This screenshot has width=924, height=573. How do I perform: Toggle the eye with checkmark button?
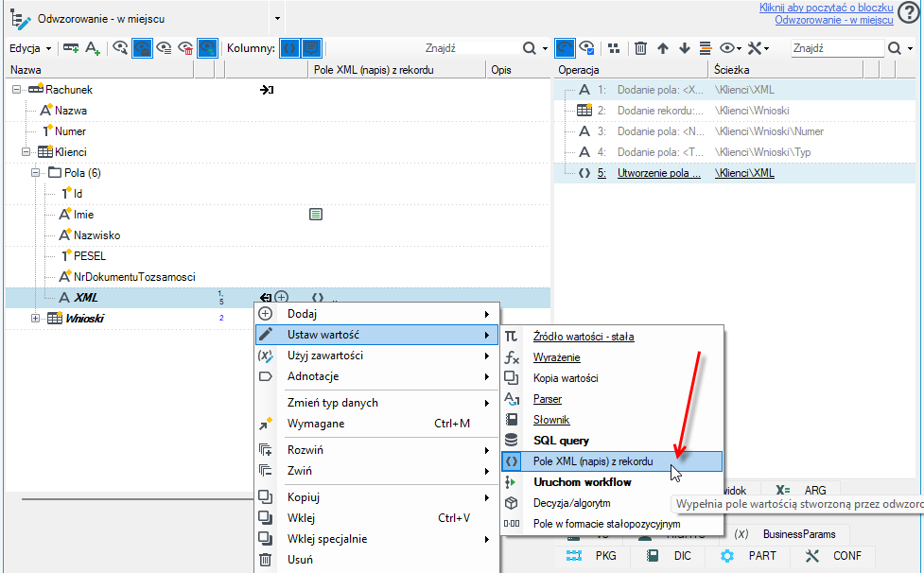(x=586, y=48)
